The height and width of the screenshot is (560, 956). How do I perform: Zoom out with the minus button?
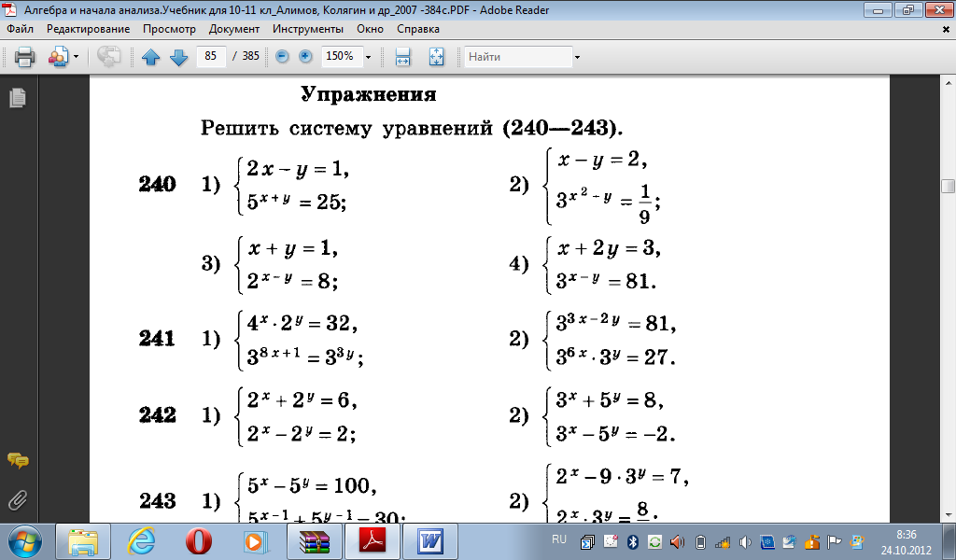(x=282, y=57)
